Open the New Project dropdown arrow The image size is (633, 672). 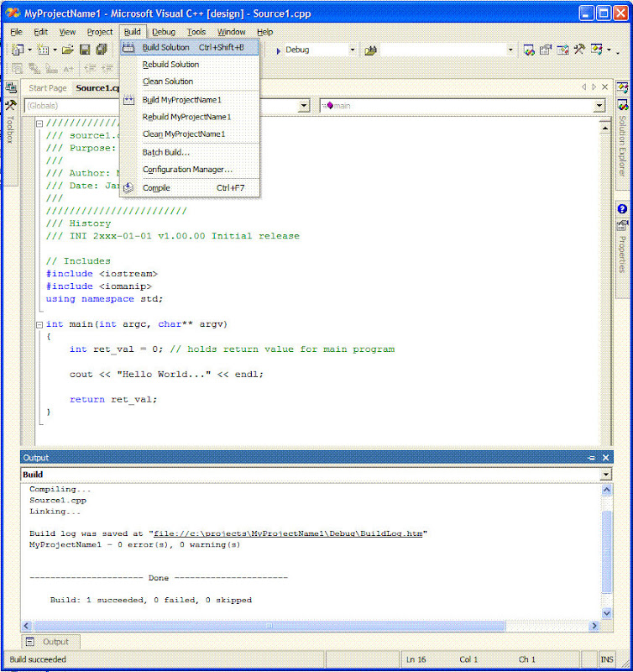pyautogui.click(x=29, y=50)
